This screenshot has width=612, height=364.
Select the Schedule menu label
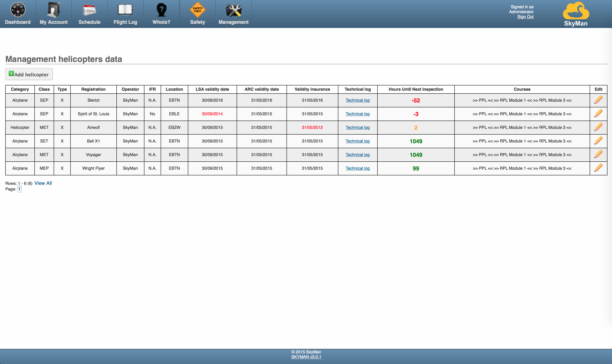click(89, 22)
